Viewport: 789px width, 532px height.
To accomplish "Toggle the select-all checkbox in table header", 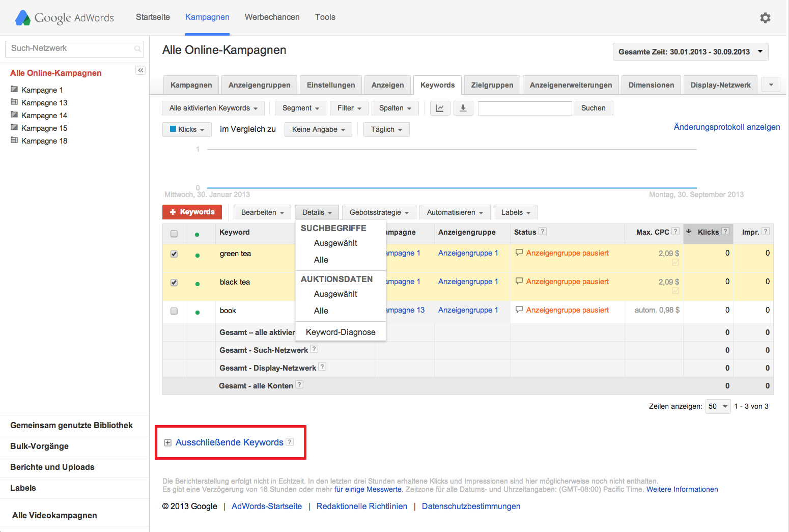I will pyautogui.click(x=174, y=234).
